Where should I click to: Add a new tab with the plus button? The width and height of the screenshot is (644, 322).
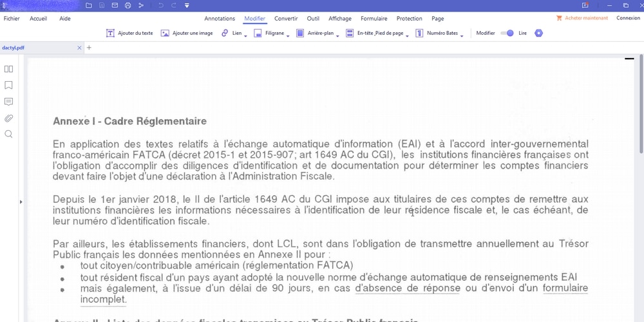(x=89, y=48)
